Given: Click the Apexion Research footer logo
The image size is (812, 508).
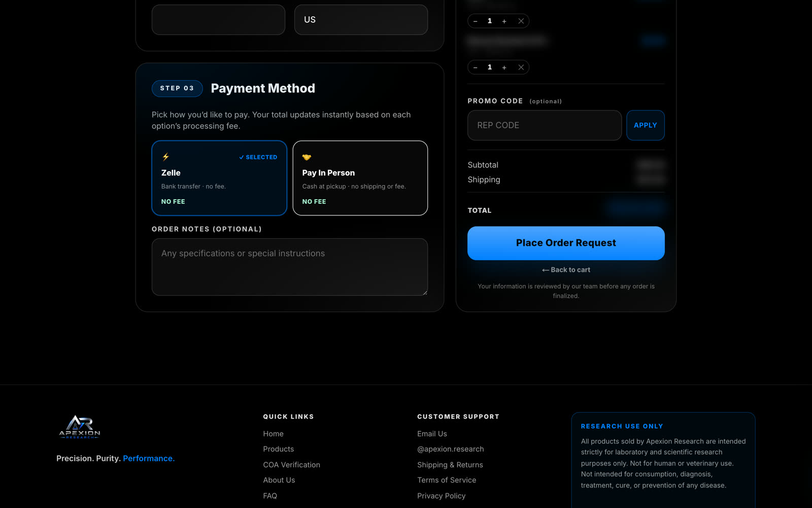Looking at the screenshot, I should tap(80, 427).
